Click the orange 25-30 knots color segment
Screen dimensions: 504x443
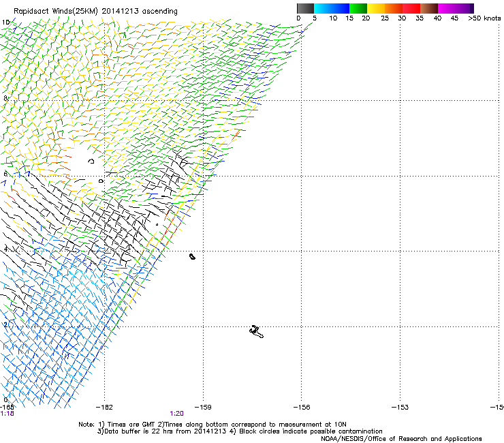pos(394,8)
